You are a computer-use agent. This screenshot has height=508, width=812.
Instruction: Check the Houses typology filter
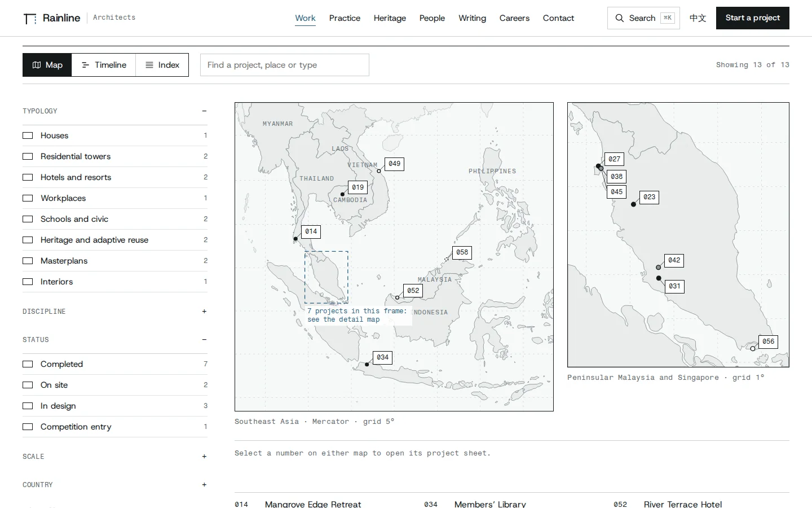coord(28,135)
